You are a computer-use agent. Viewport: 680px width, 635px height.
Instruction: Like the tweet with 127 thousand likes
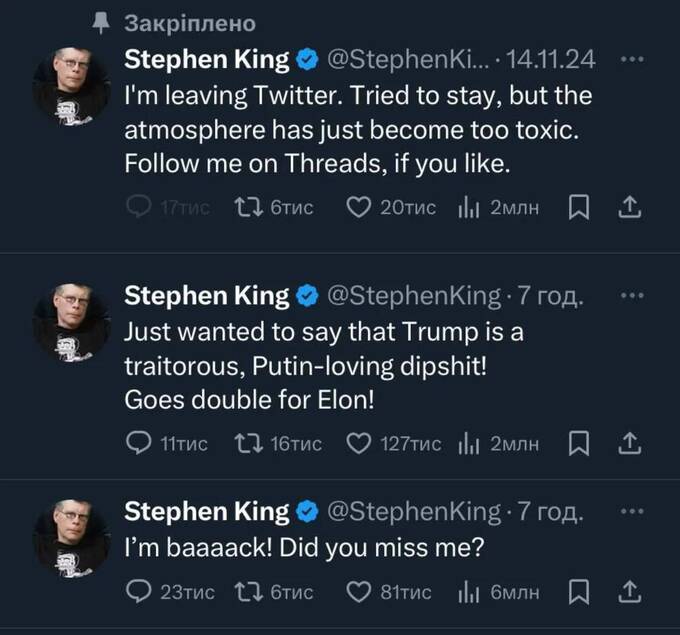pos(359,443)
